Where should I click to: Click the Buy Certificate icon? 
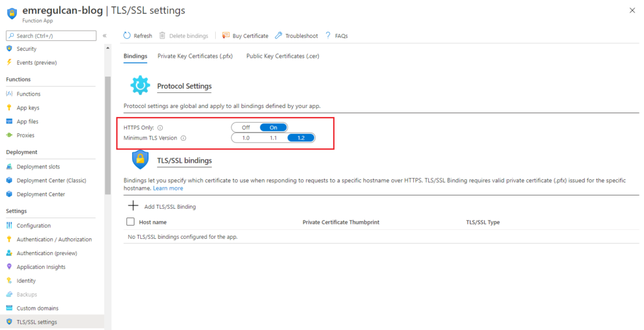tap(226, 36)
